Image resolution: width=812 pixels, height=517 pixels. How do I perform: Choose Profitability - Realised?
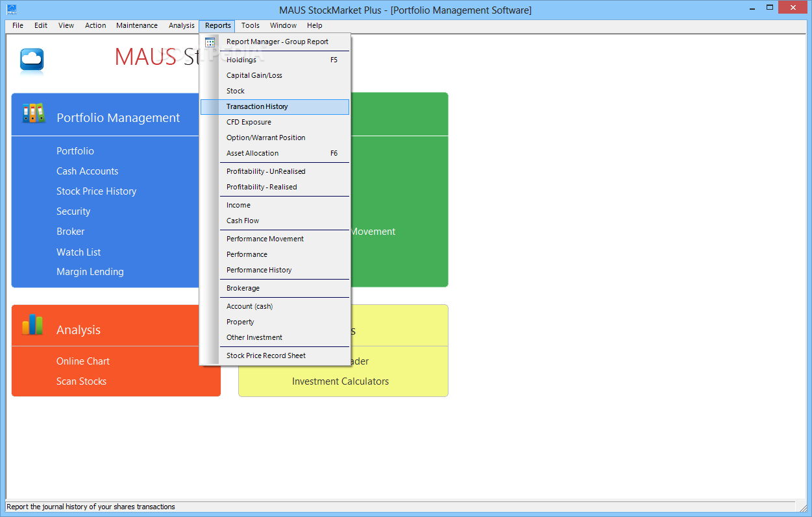pyautogui.click(x=275, y=187)
